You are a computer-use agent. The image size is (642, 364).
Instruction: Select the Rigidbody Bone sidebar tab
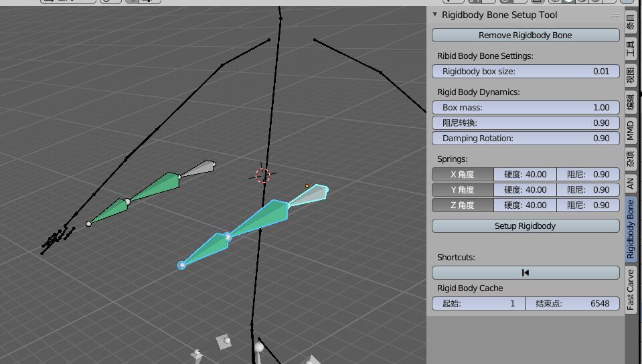[631, 230]
